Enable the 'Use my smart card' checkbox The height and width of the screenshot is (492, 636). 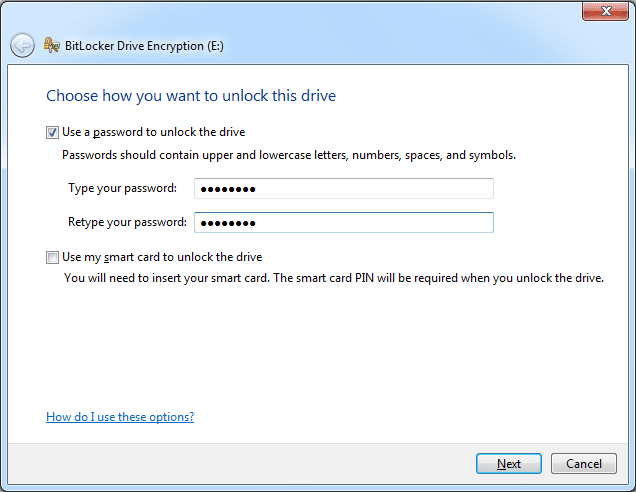pos(53,257)
